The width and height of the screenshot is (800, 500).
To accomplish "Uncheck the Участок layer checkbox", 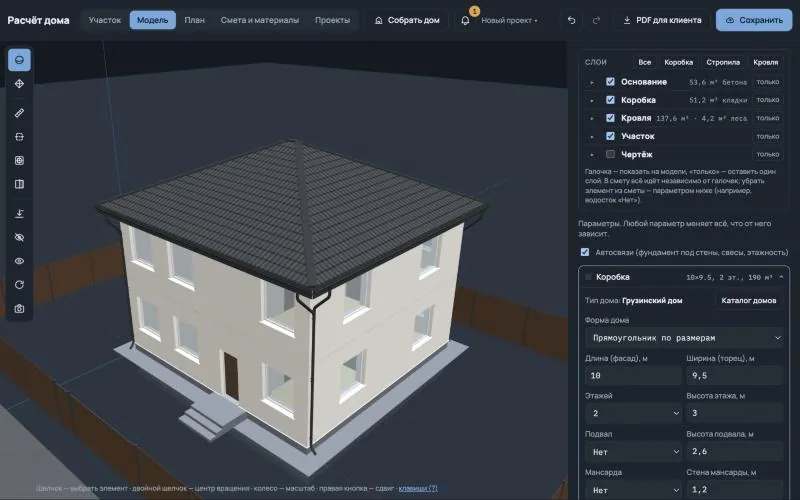I will (610, 136).
